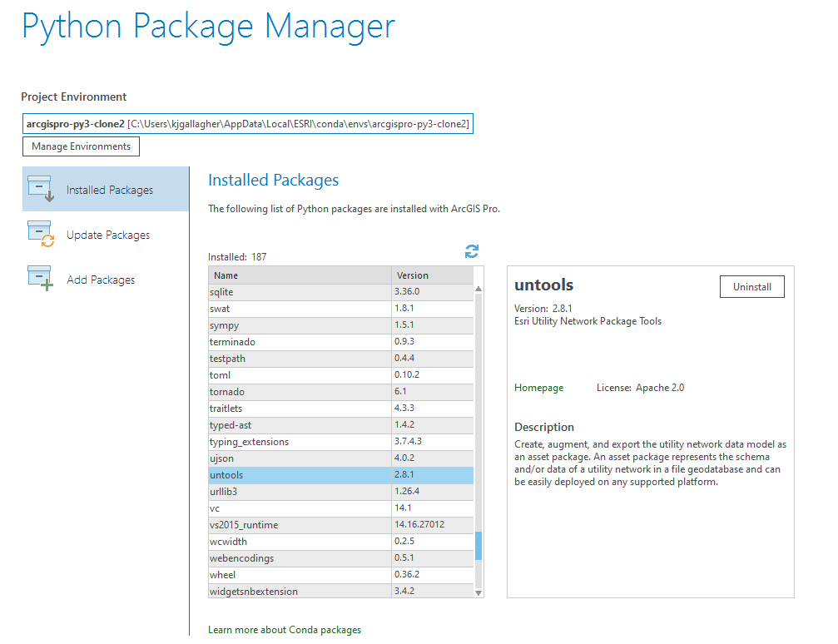Click Learn more about Conda packages
838x644 pixels.
click(x=284, y=630)
